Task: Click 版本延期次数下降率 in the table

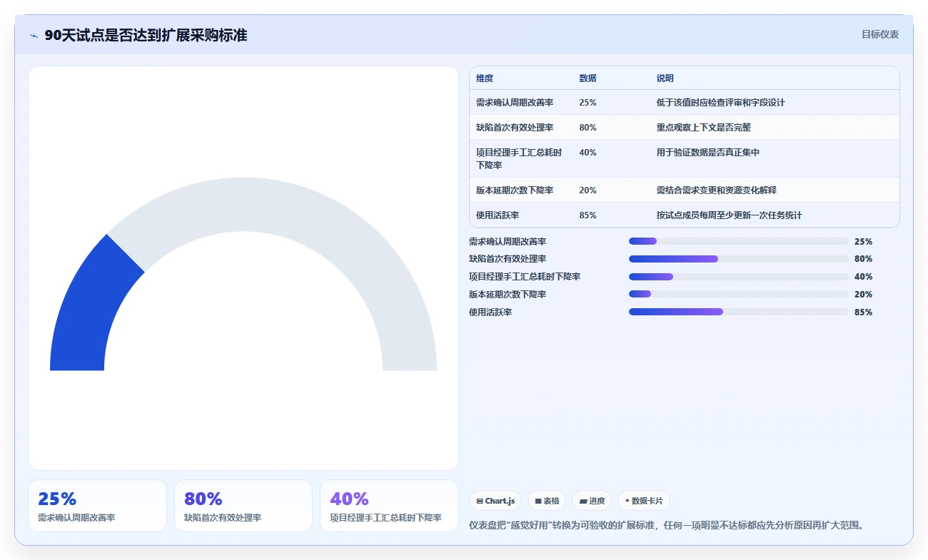Action: pos(515,190)
